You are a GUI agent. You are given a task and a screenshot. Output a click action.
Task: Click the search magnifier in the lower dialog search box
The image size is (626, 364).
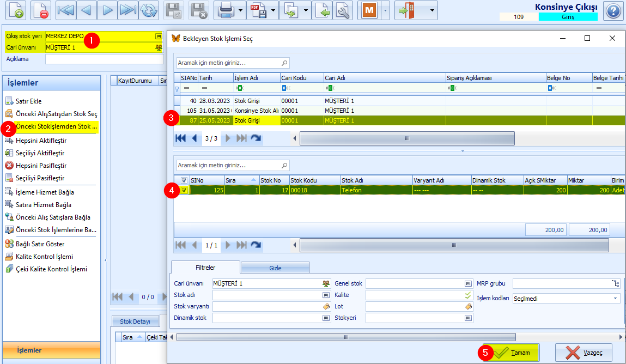point(284,165)
